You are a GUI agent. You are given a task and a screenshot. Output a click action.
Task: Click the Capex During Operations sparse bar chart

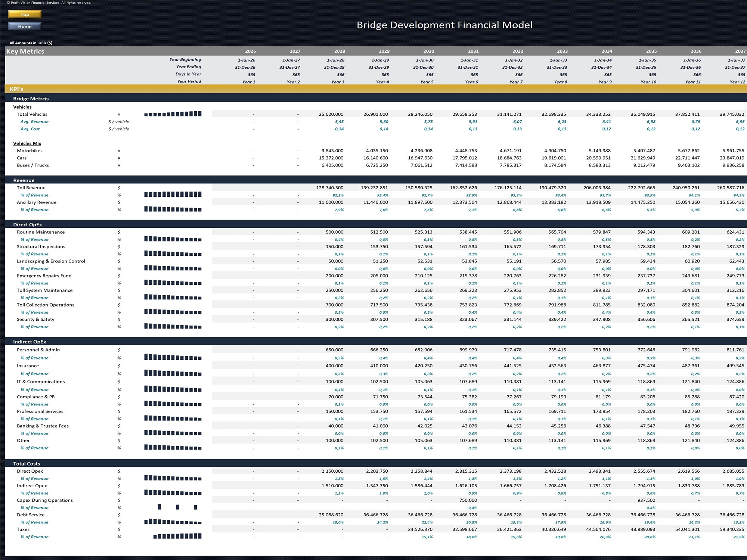point(177,507)
